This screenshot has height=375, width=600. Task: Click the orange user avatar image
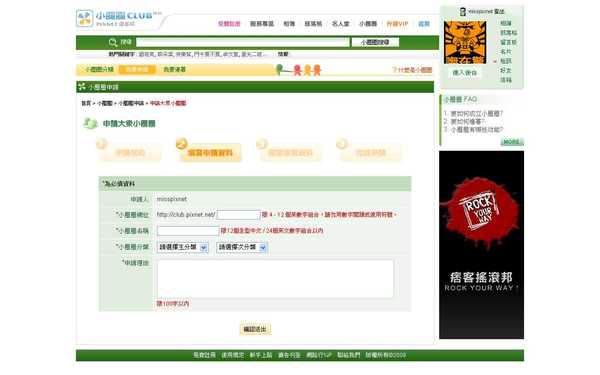(x=465, y=42)
